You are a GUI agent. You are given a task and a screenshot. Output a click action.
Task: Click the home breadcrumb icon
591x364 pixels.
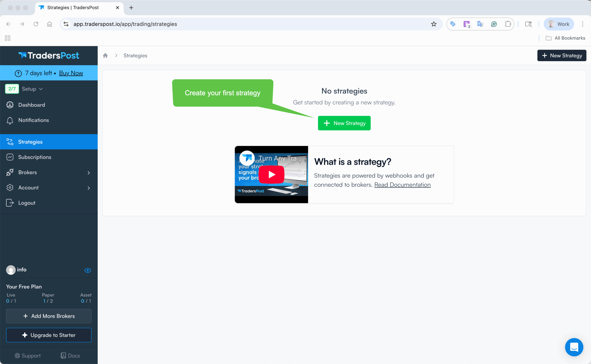point(105,56)
